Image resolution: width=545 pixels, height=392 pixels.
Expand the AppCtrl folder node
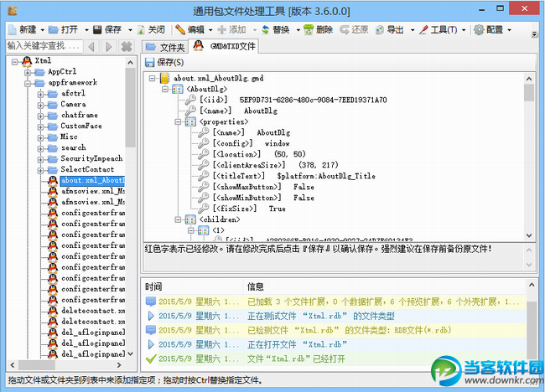coord(28,73)
